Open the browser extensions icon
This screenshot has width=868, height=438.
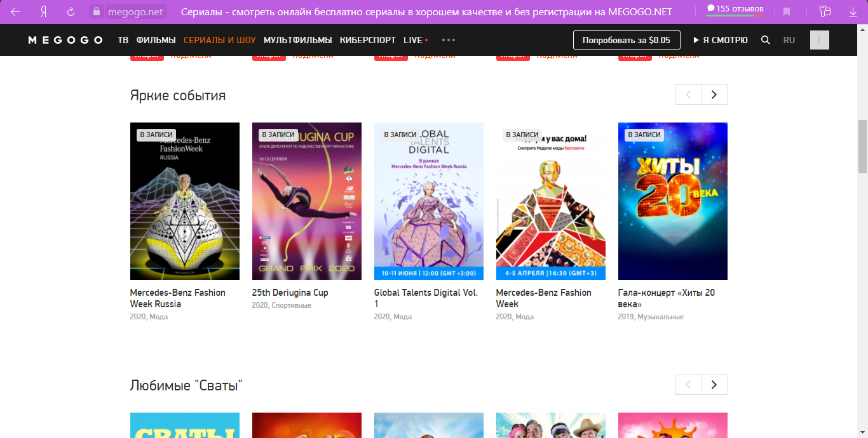click(825, 11)
